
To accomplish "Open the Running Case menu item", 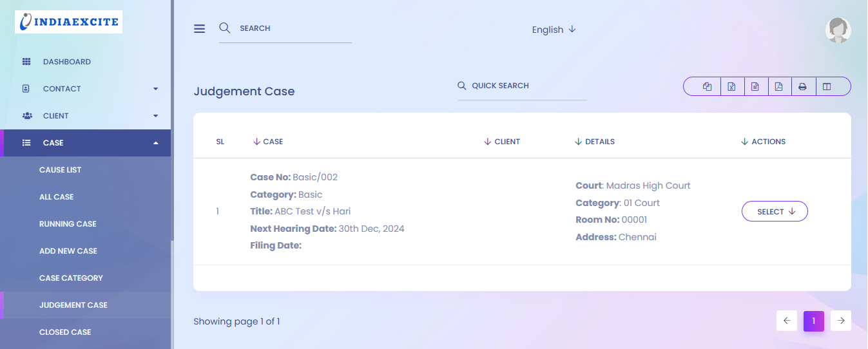I will coord(68,224).
